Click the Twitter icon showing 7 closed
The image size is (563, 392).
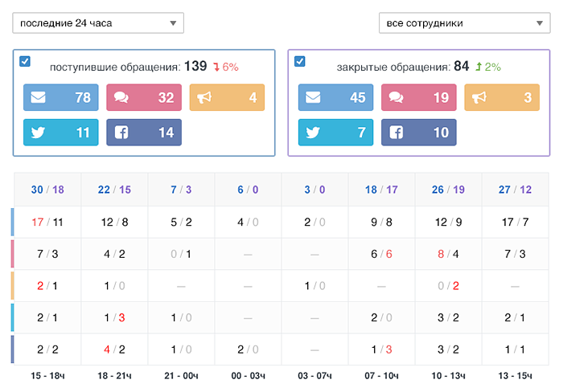pos(313,133)
